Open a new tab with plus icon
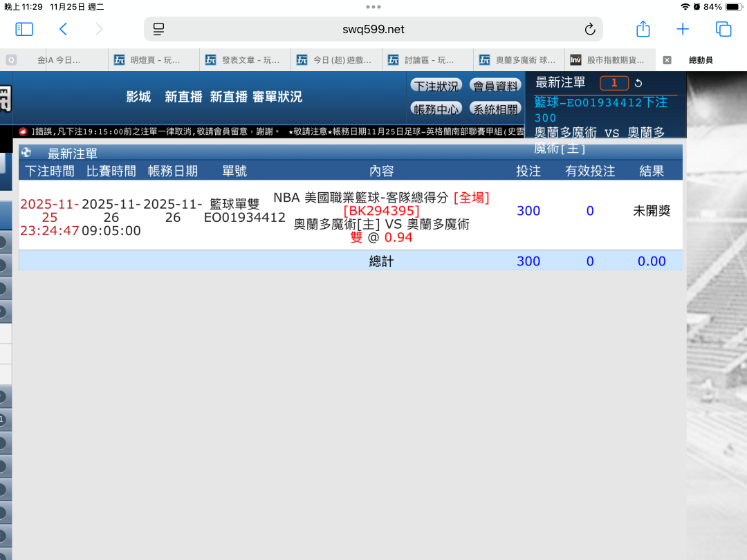This screenshot has height=560, width=747. click(683, 29)
